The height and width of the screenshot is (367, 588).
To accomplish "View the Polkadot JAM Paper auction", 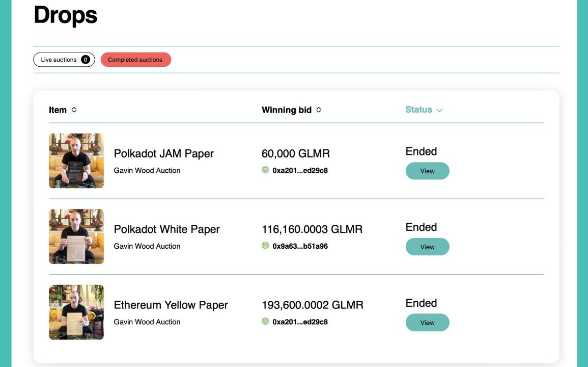I will click(428, 171).
